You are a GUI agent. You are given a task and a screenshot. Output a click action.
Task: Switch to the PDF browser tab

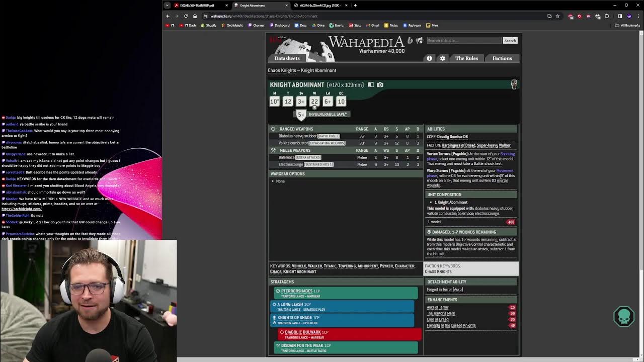(x=197, y=6)
